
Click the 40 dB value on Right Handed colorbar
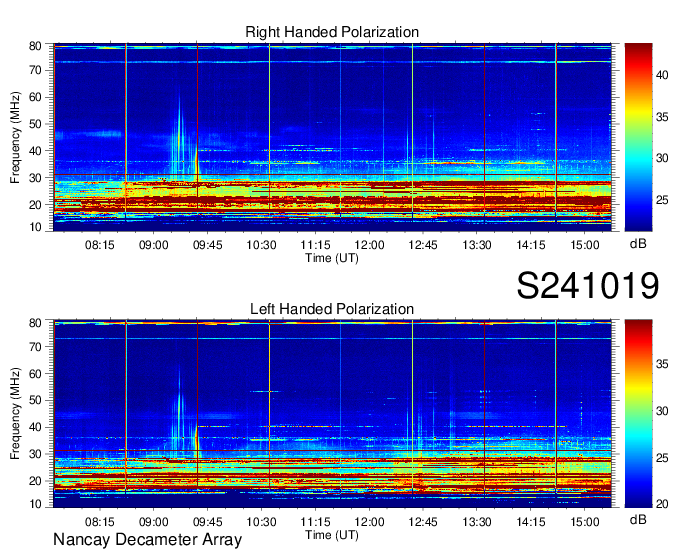pos(662,75)
